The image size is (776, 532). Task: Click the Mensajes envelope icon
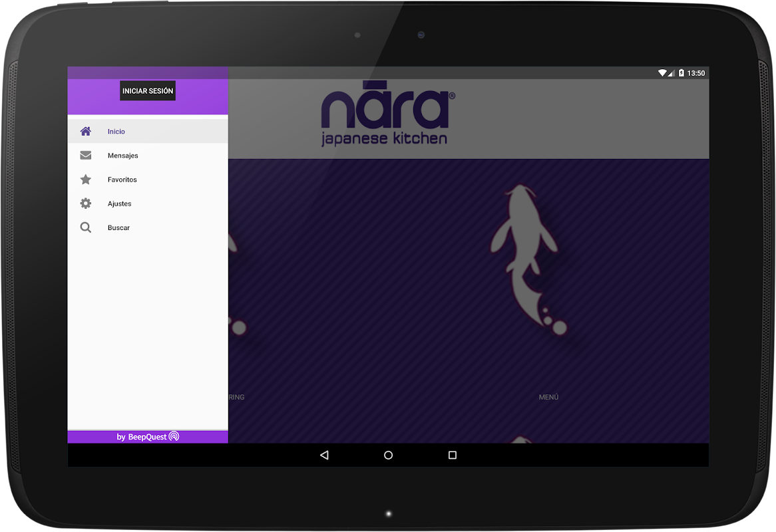click(x=86, y=155)
